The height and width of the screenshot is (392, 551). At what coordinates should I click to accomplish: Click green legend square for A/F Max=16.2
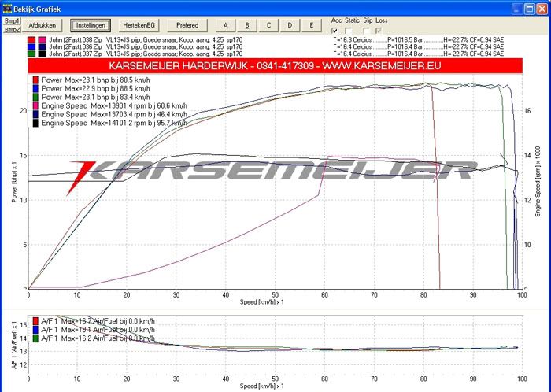click(x=35, y=338)
